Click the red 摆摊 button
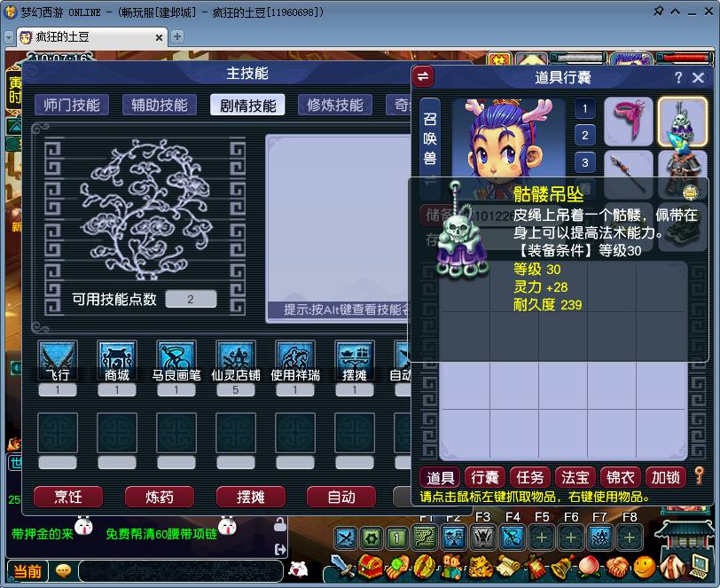The image size is (720, 588). click(251, 497)
